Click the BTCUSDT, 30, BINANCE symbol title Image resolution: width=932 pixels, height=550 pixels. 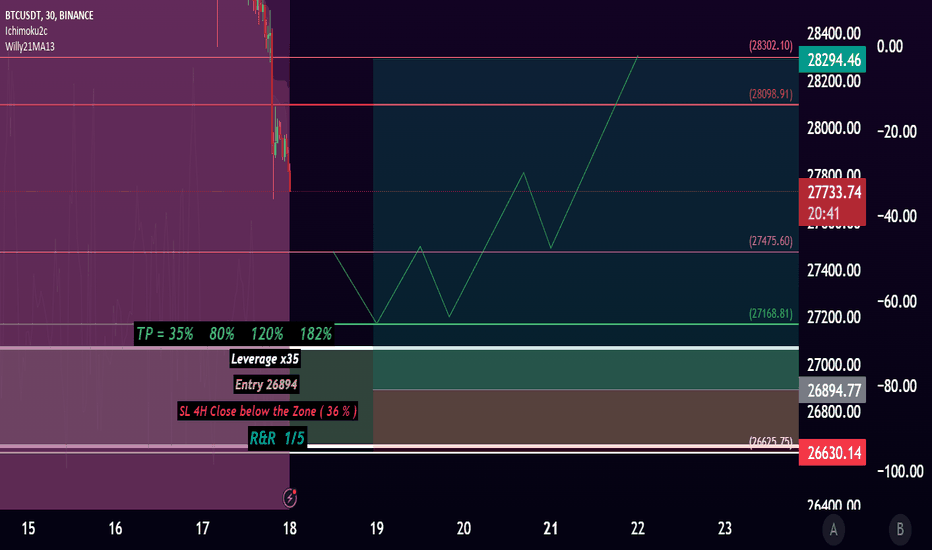click(x=49, y=15)
